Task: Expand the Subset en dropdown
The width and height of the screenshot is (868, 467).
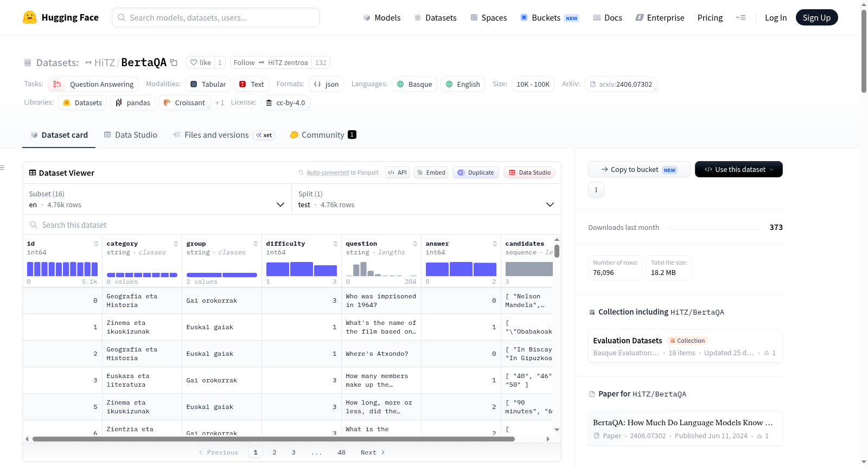Action: click(x=157, y=199)
